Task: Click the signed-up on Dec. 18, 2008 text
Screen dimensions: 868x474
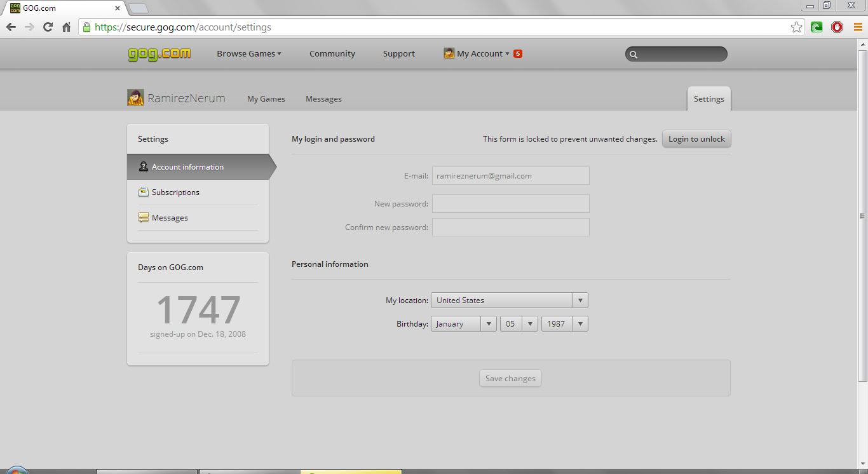Action: [x=198, y=334]
